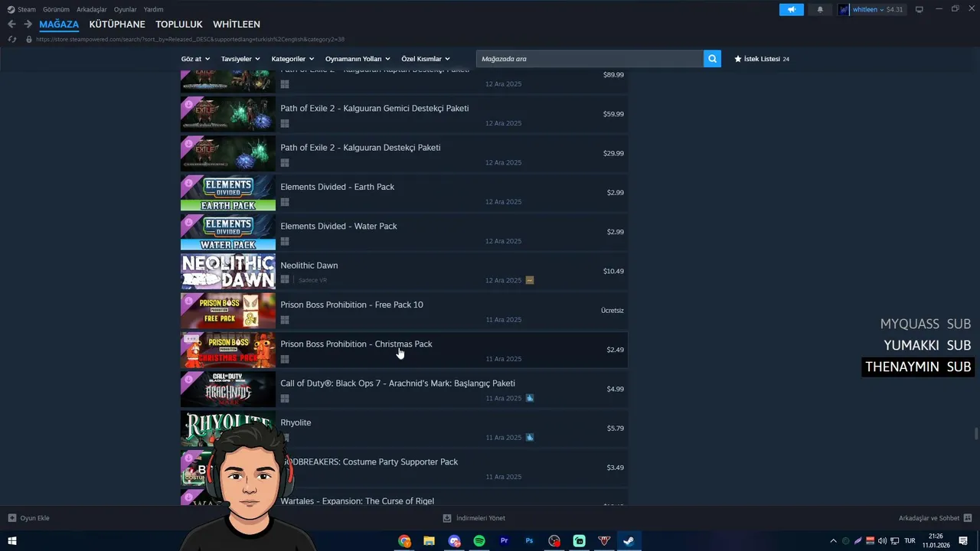
Task: Expand the Kategoriler dropdown
Action: [x=292, y=59]
